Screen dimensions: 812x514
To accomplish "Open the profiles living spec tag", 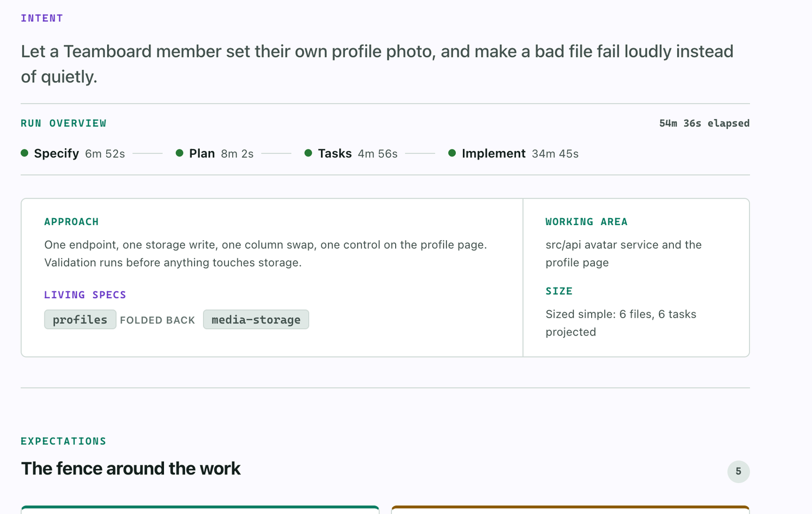I will [80, 320].
